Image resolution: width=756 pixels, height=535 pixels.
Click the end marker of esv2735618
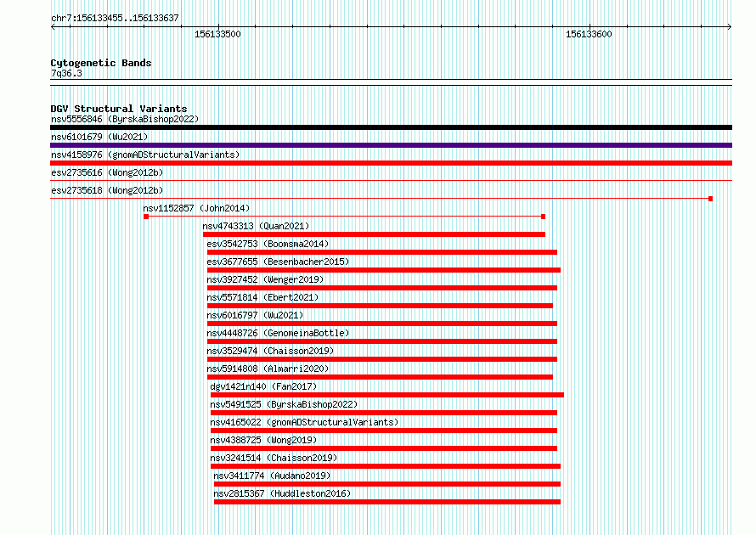(x=711, y=199)
